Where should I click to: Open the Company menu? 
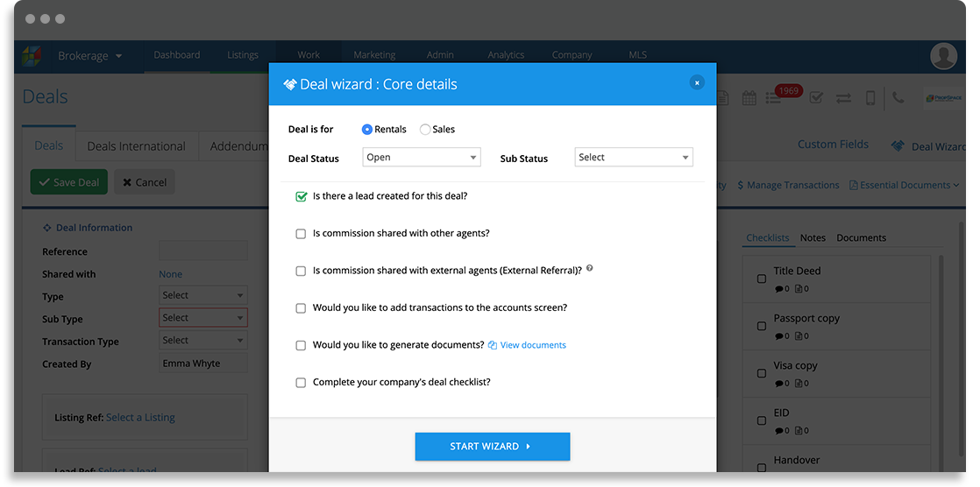(572, 55)
